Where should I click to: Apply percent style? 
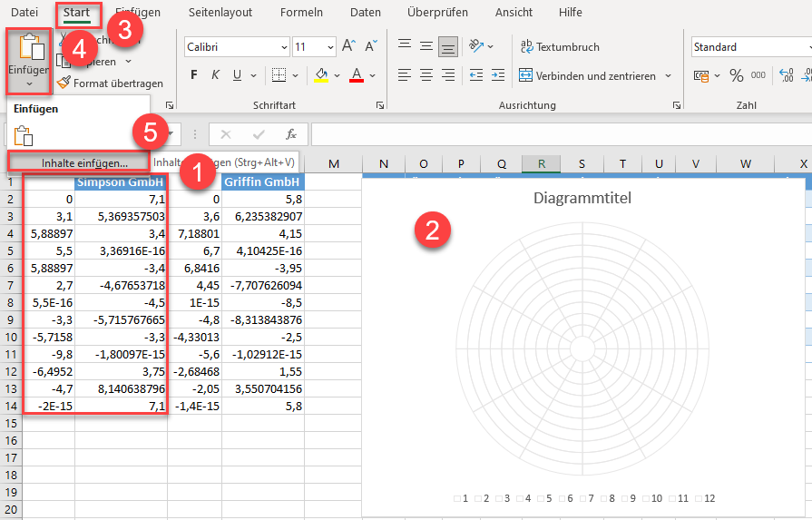click(737, 75)
